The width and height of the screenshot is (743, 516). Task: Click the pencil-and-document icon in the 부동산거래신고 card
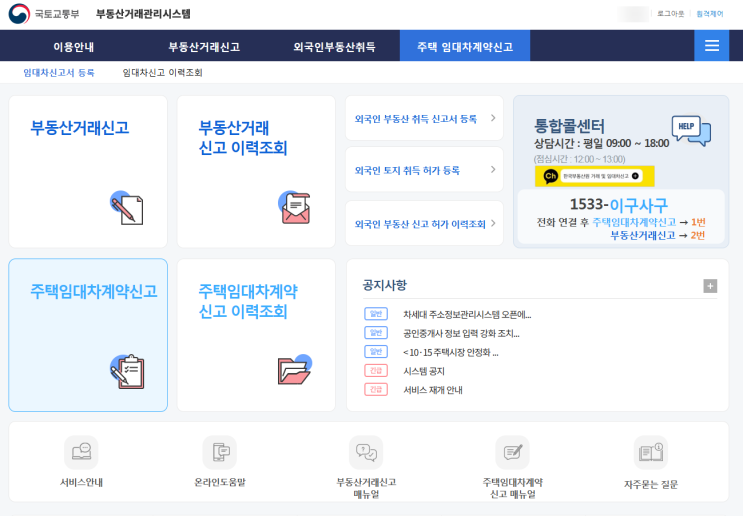(x=127, y=208)
